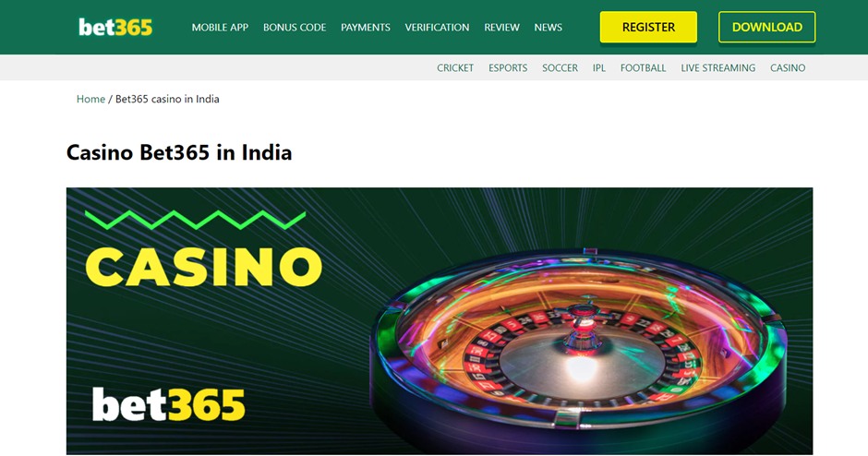Open the Mobile App menu item
Image resolution: width=868 pixels, height=456 pixels.
[x=220, y=27]
